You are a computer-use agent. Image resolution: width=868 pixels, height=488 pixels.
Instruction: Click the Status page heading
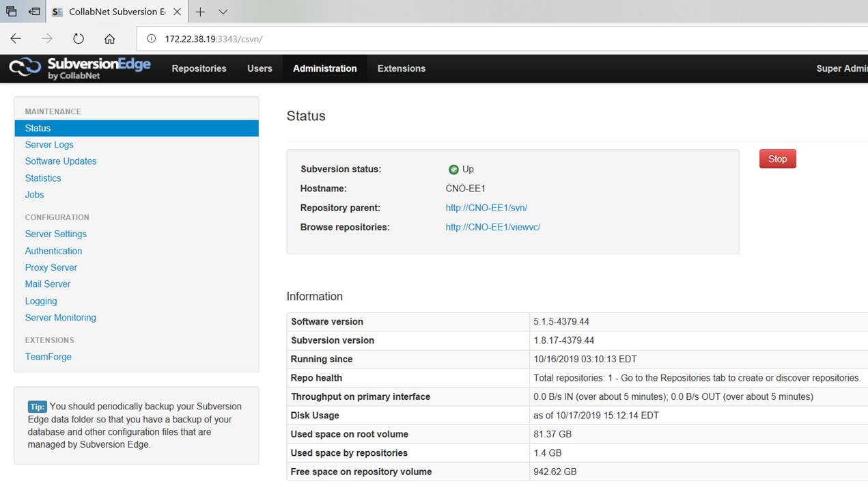click(x=306, y=116)
